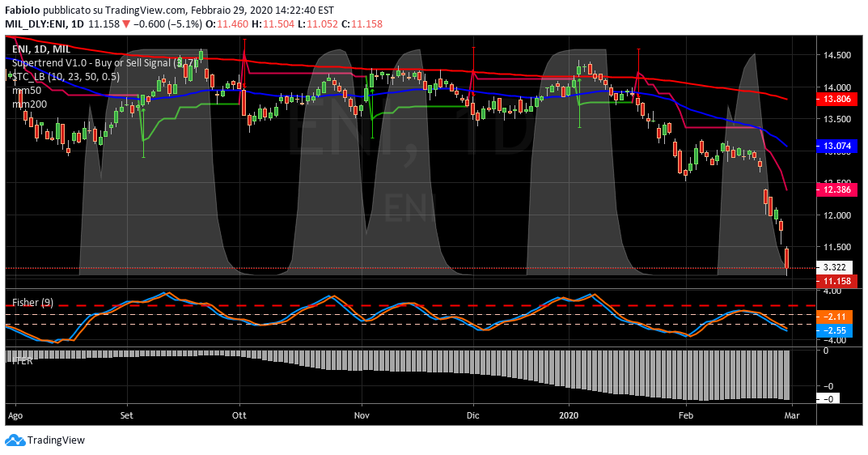Screen dimensions: 868x455
Task: Click the TradingView text link
Action: (x=56, y=440)
